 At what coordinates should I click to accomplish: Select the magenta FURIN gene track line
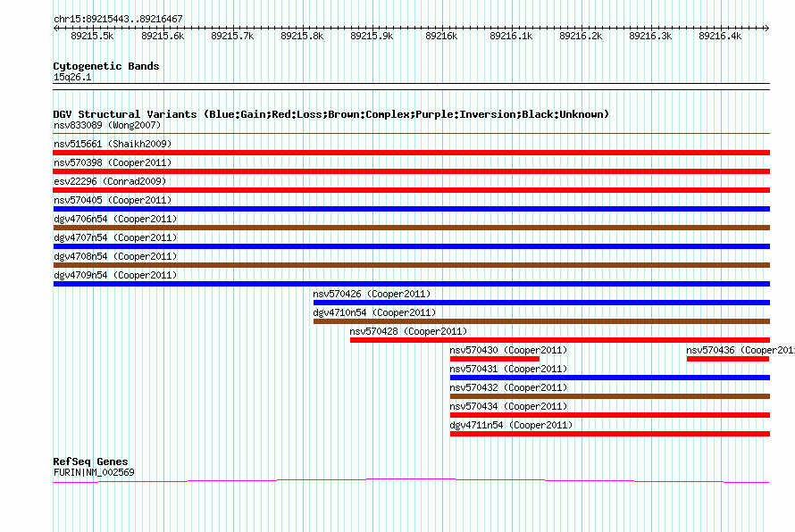[411, 480]
